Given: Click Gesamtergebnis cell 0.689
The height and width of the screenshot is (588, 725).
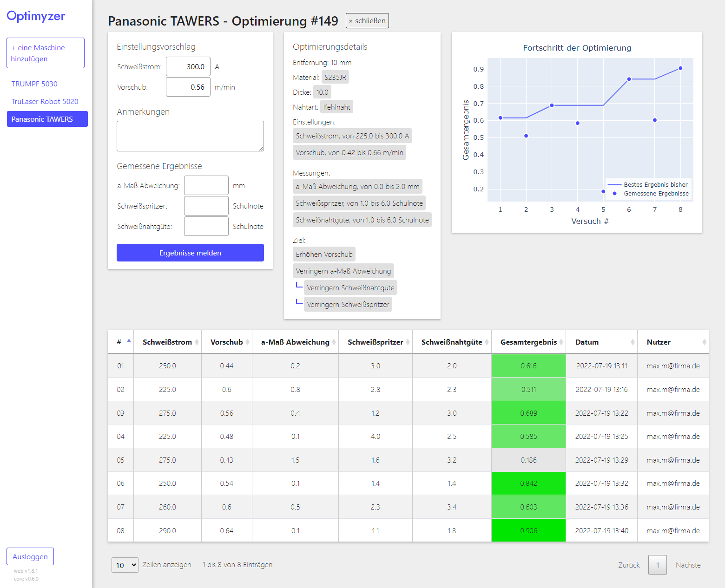Looking at the screenshot, I should pos(528,413).
